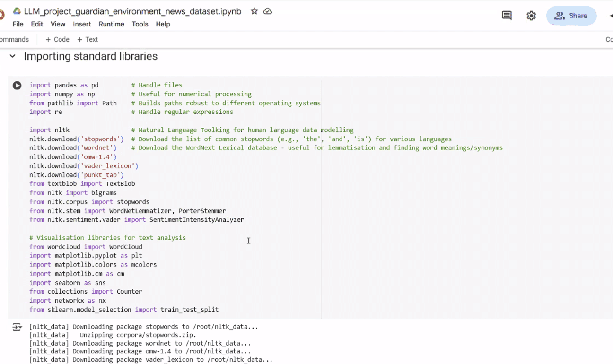Viewport: 613px width, 364px height.
Task: Open the Runtime menu
Action: point(111,24)
